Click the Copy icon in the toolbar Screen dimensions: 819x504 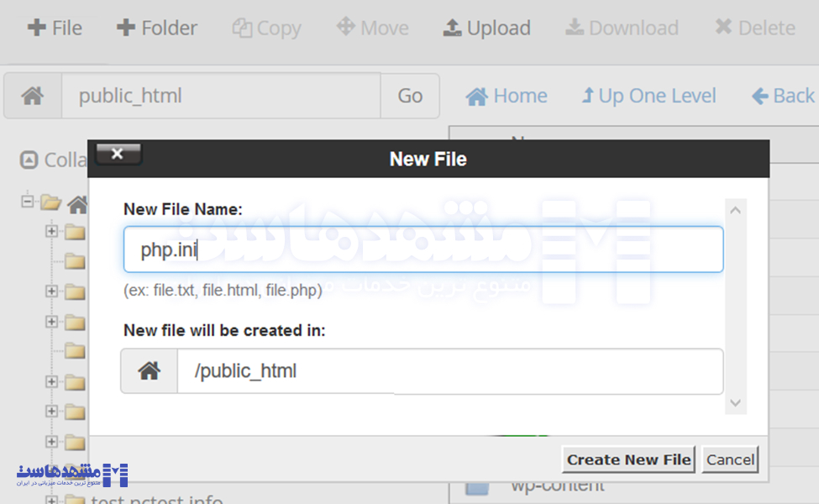(x=241, y=27)
